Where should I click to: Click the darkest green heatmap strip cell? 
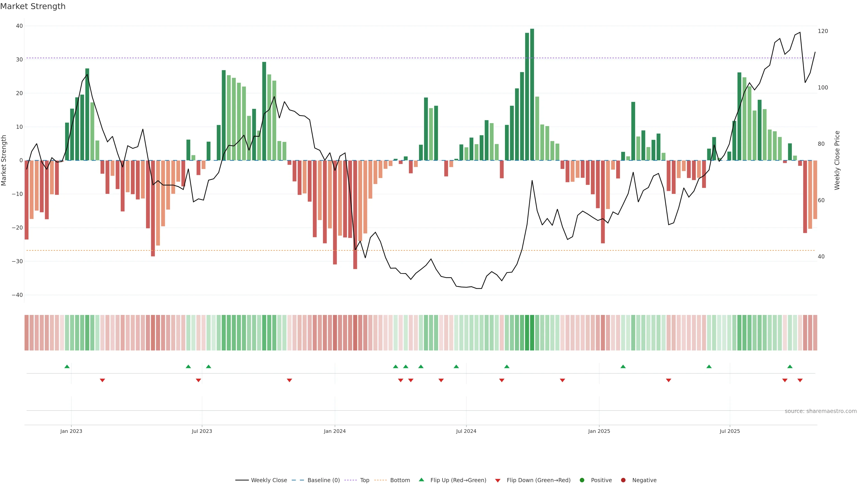[x=532, y=332]
